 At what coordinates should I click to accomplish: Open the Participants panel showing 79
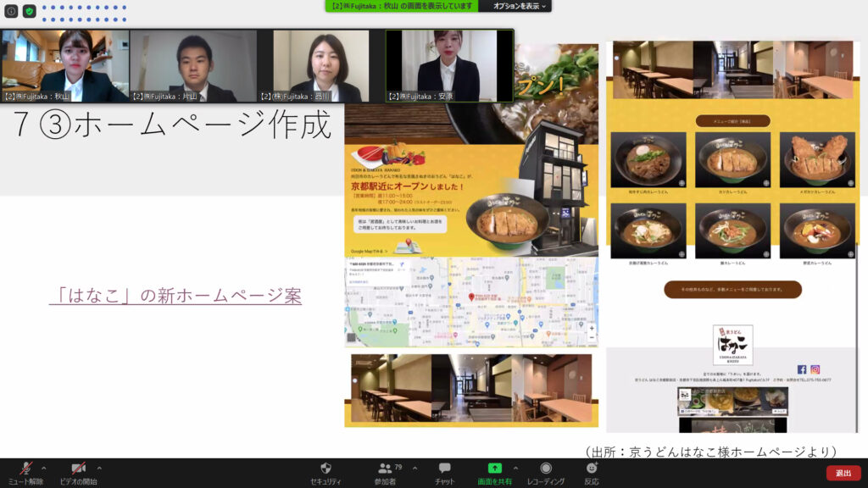(386, 473)
